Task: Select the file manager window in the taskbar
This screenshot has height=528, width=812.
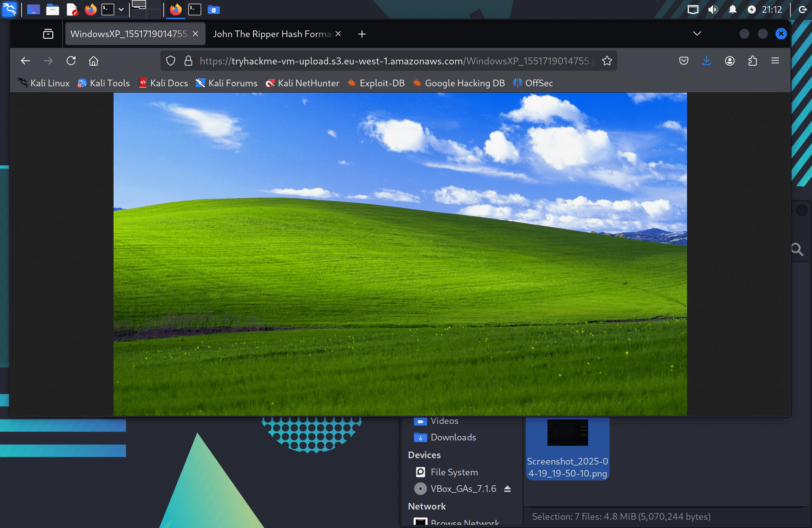Action: click(x=214, y=10)
